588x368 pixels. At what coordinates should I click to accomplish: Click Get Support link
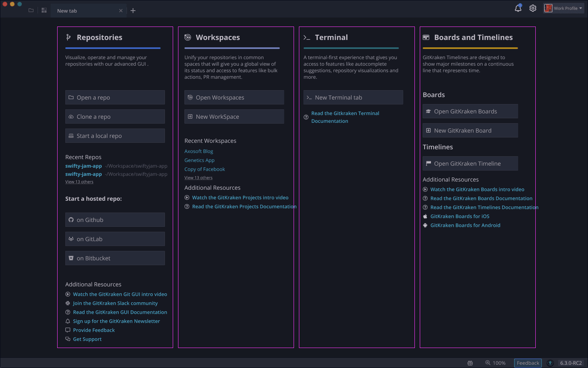pos(87,339)
